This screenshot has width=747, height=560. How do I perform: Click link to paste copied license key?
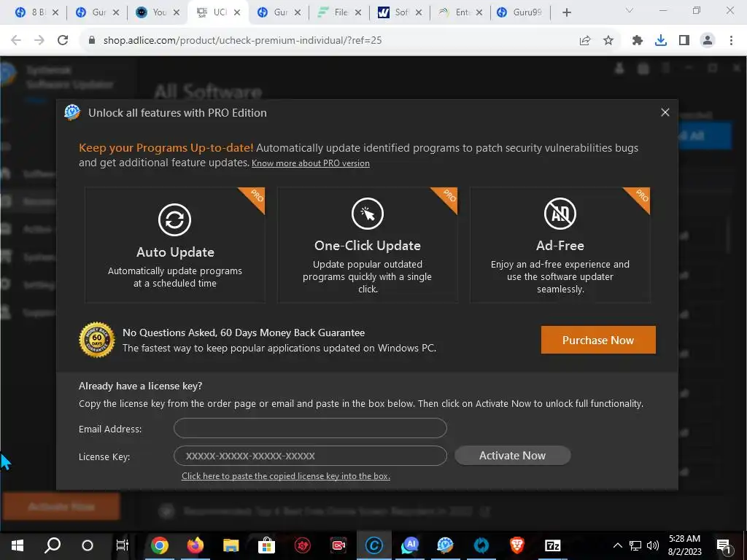(286, 476)
